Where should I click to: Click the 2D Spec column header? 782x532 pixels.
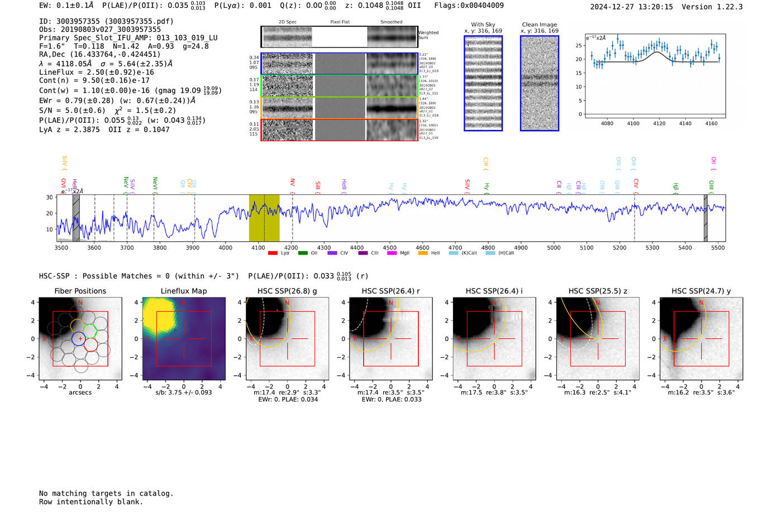(288, 22)
